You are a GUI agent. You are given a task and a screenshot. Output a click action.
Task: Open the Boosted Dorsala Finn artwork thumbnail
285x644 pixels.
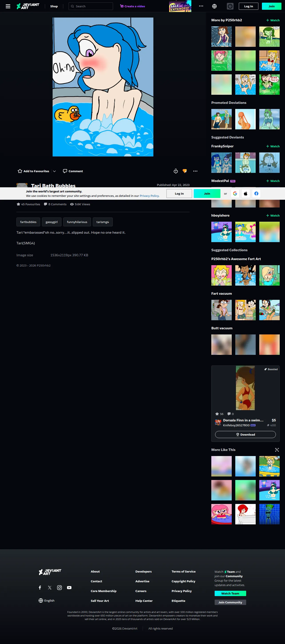coord(245,388)
